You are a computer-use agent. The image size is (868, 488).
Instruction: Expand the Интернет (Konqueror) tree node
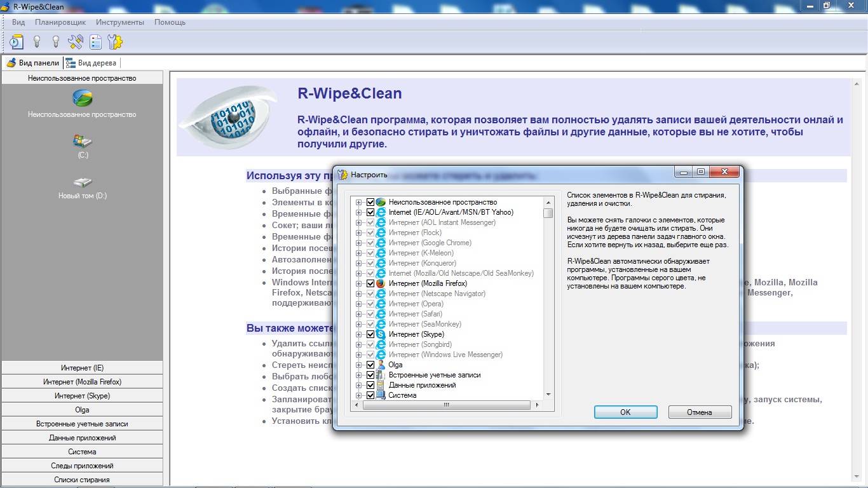[x=359, y=263]
